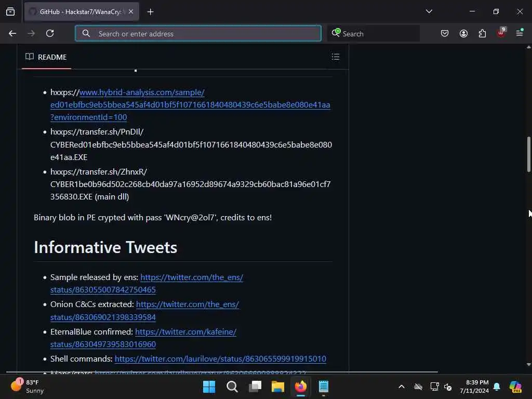Open the Windows Start menu

209,387
